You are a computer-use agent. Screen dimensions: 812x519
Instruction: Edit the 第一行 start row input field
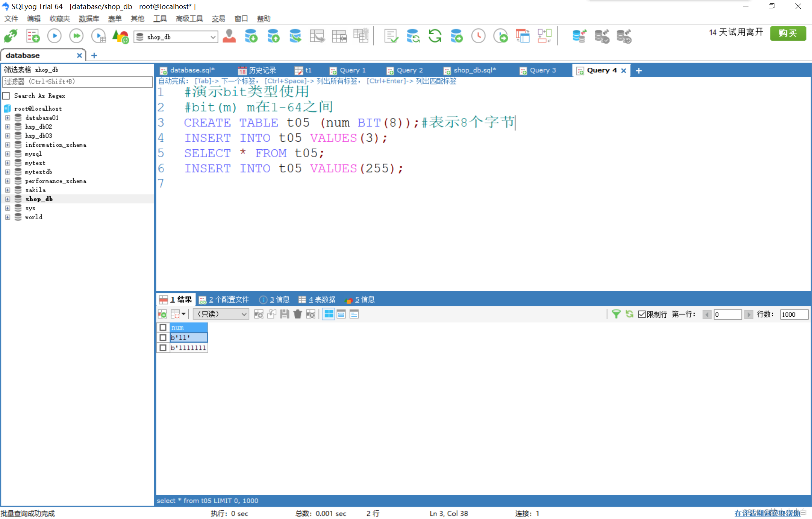coord(724,314)
